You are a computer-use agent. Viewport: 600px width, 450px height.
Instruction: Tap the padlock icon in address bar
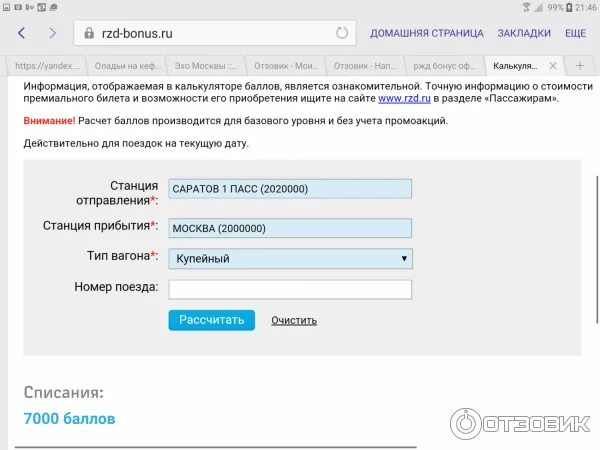click(x=89, y=33)
